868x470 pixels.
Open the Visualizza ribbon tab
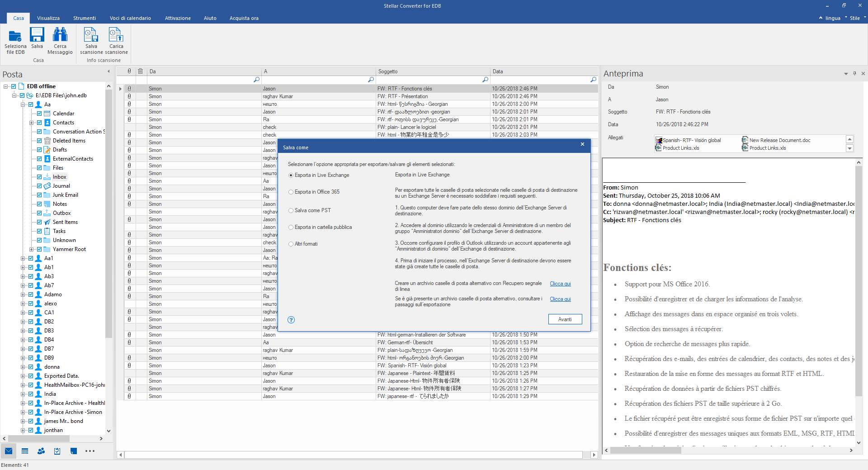[48, 18]
